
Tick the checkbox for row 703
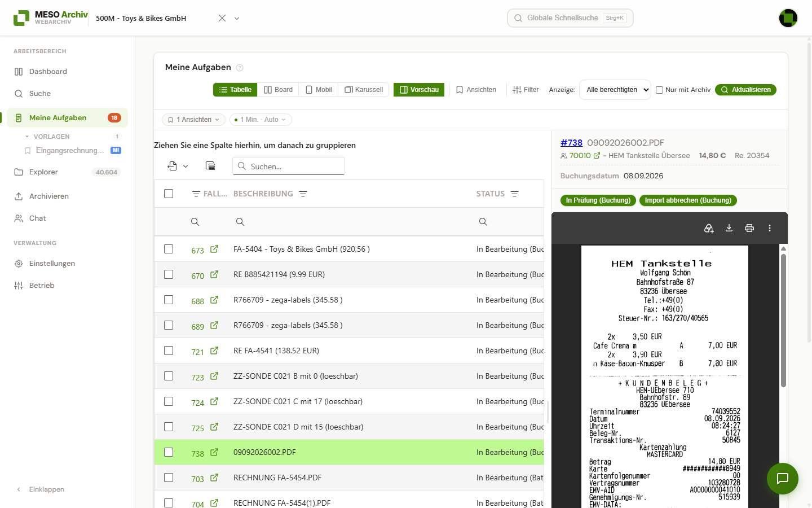169,478
